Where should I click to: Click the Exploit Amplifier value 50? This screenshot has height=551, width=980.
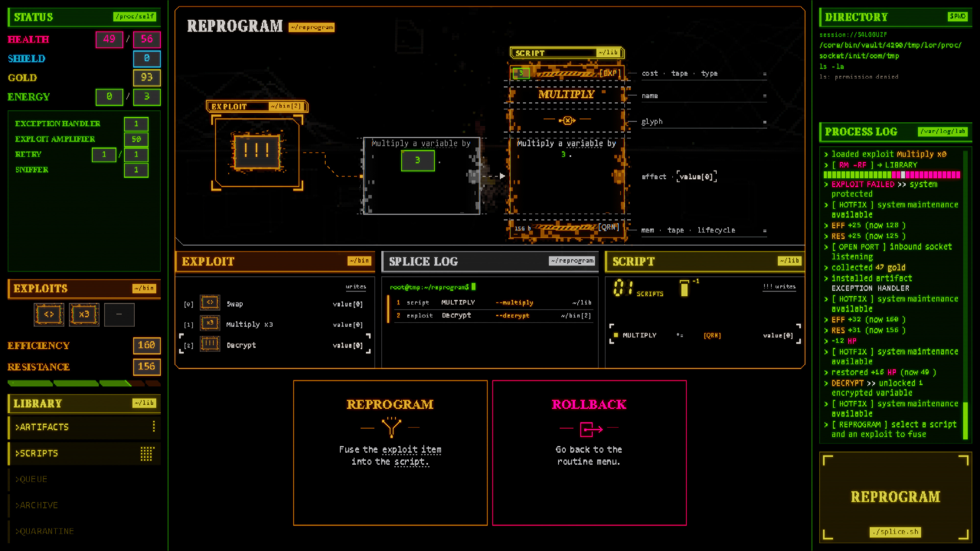click(136, 139)
